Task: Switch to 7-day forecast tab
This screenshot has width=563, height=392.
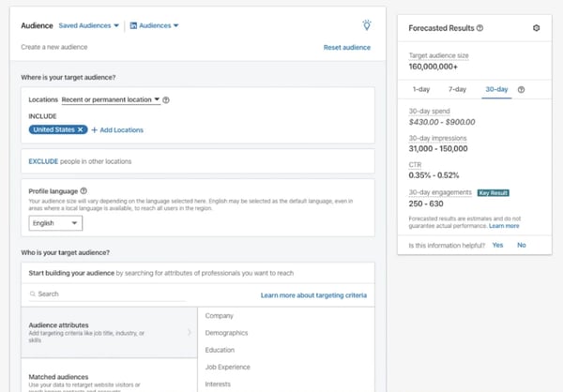Action: (457, 89)
